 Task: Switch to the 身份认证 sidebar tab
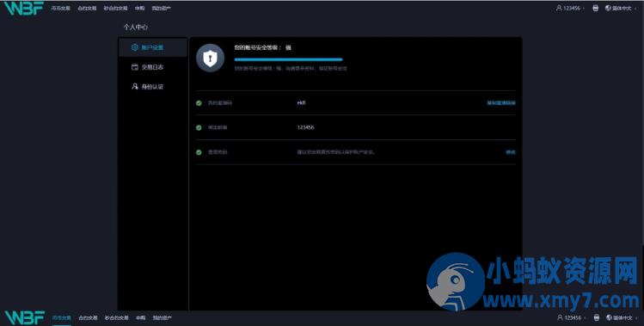point(153,86)
